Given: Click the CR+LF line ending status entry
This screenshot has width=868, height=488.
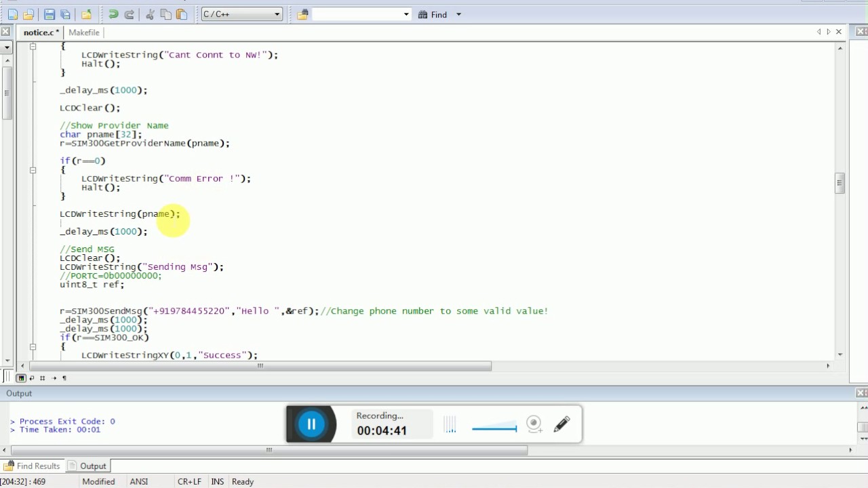Looking at the screenshot, I should pos(189,481).
